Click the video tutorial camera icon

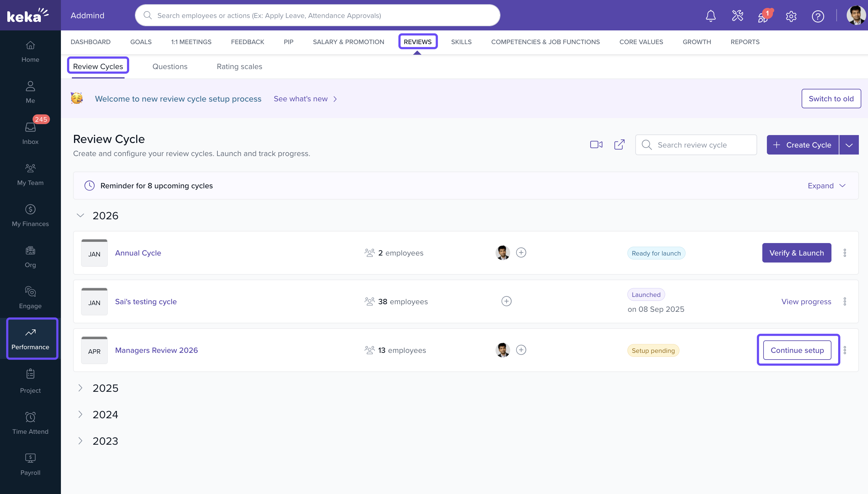(596, 145)
